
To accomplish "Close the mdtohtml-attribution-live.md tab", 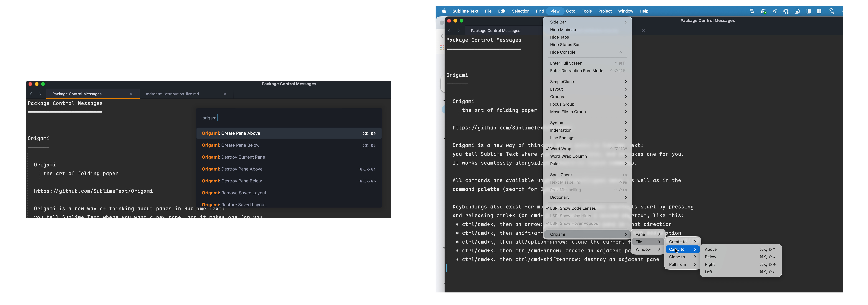I will (x=225, y=94).
